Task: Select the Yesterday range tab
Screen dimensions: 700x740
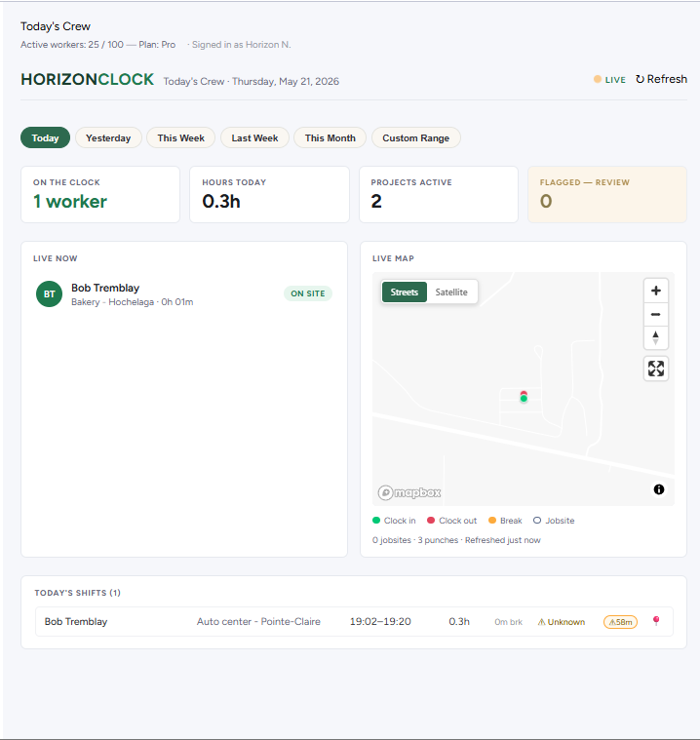Action: 108,137
